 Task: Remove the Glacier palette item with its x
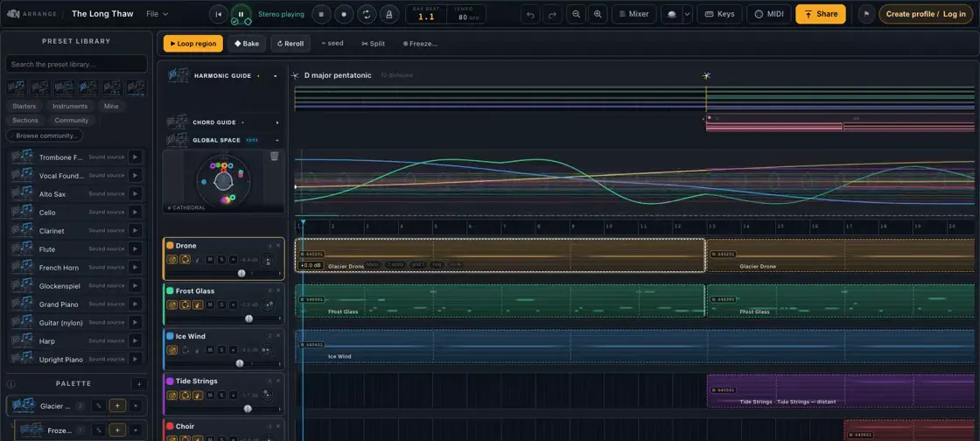[136, 406]
